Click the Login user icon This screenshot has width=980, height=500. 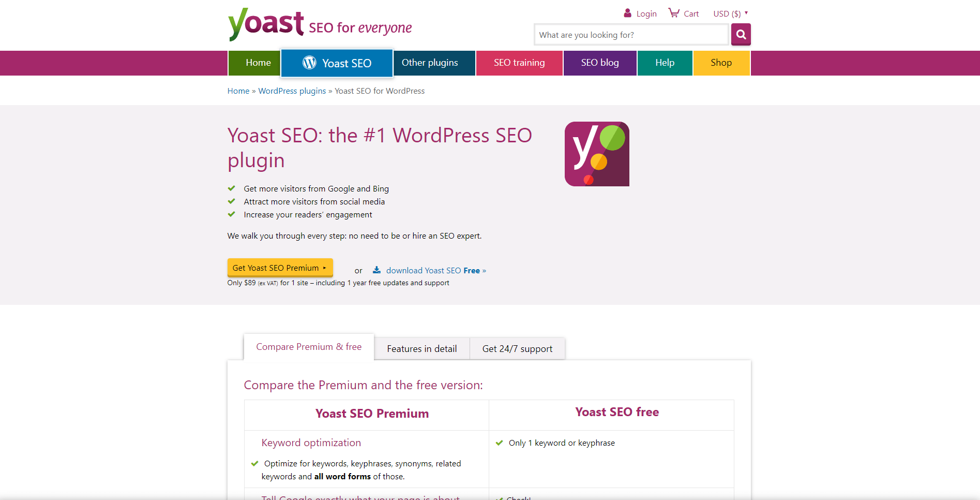[x=627, y=13]
